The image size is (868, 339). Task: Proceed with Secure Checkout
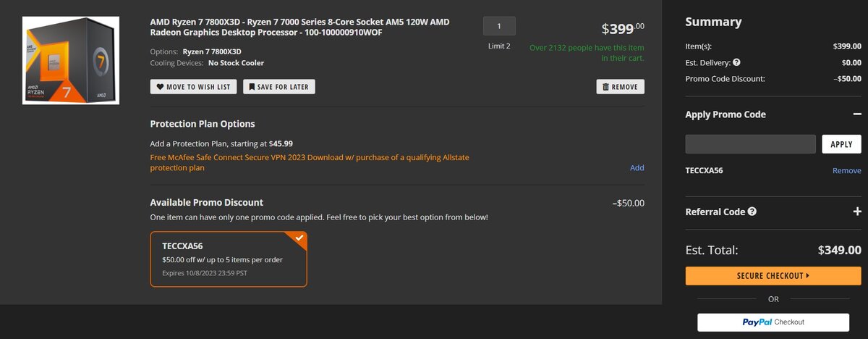click(773, 276)
